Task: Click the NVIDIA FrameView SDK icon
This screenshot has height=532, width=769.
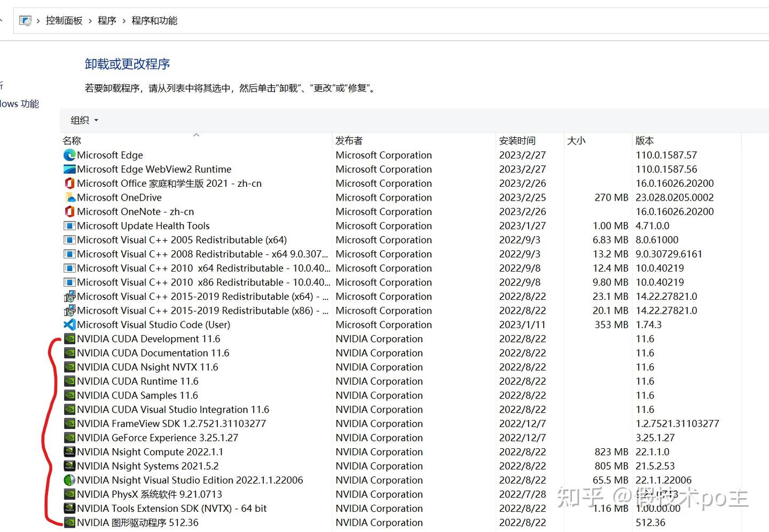Action: pos(69,424)
